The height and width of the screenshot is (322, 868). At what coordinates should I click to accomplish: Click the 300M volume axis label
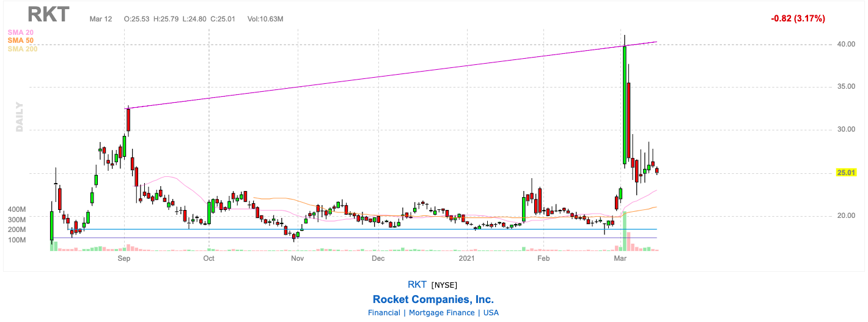point(16,220)
